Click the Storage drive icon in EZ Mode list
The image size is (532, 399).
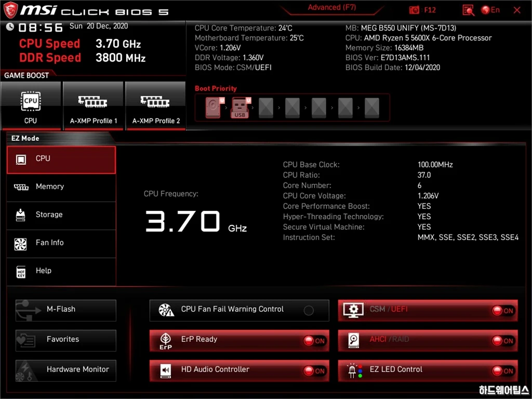point(20,215)
